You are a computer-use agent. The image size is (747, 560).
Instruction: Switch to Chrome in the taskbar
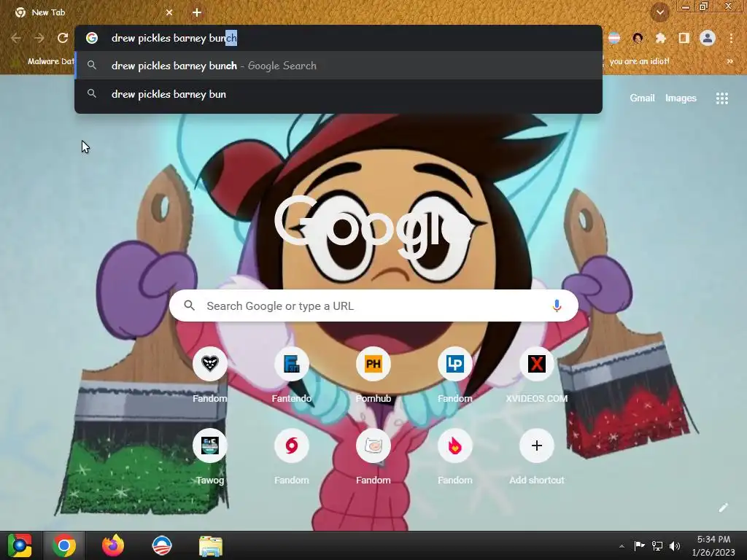coord(64,545)
